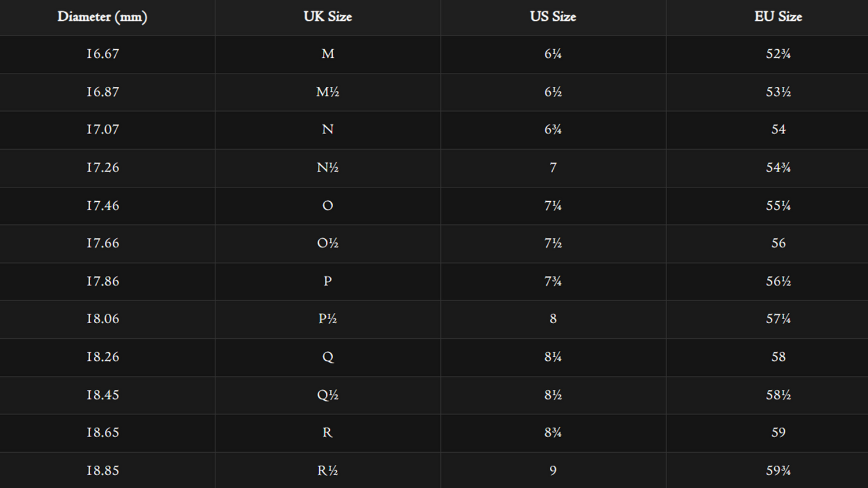
Task: Select the 16.67 diameter cell
Action: pyautogui.click(x=102, y=54)
